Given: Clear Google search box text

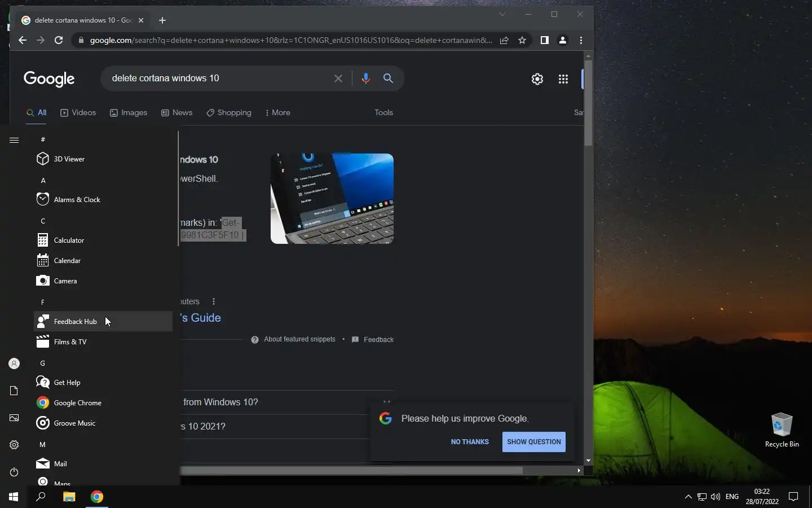Looking at the screenshot, I should tap(338, 78).
